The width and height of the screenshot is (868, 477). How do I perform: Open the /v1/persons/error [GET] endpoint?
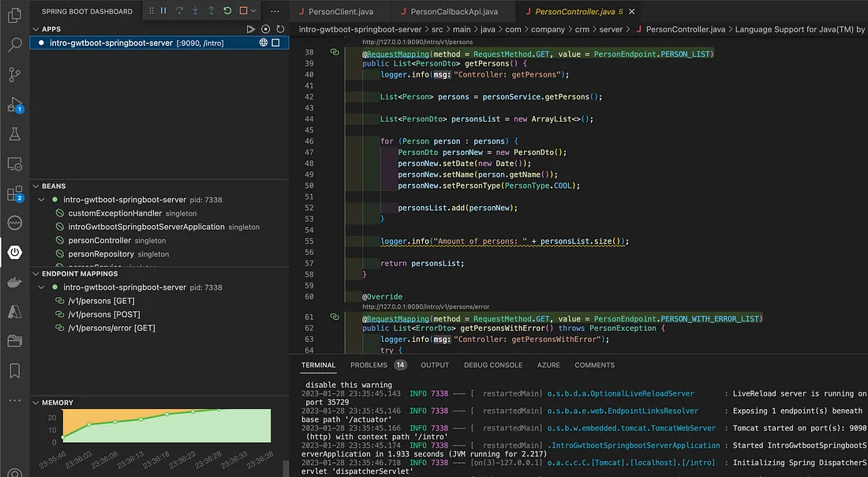[159, 328]
